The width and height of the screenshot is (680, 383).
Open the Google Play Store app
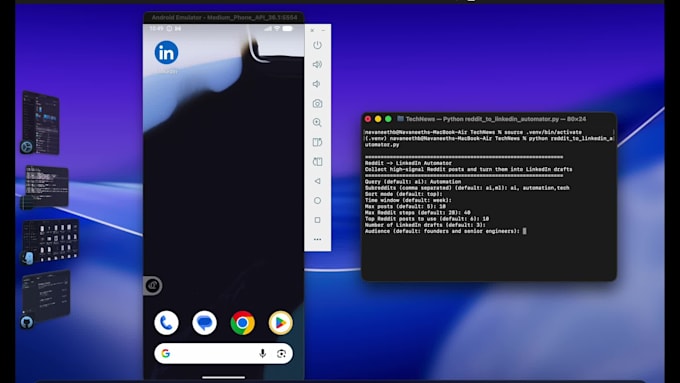(x=281, y=323)
